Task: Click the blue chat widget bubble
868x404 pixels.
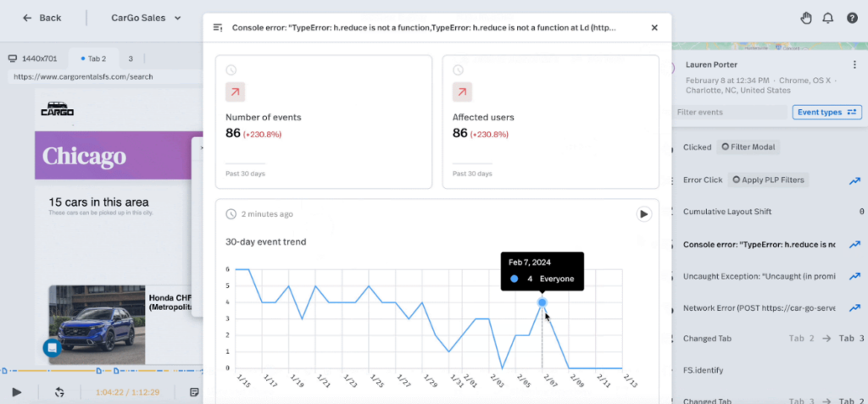Action: (x=52, y=347)
